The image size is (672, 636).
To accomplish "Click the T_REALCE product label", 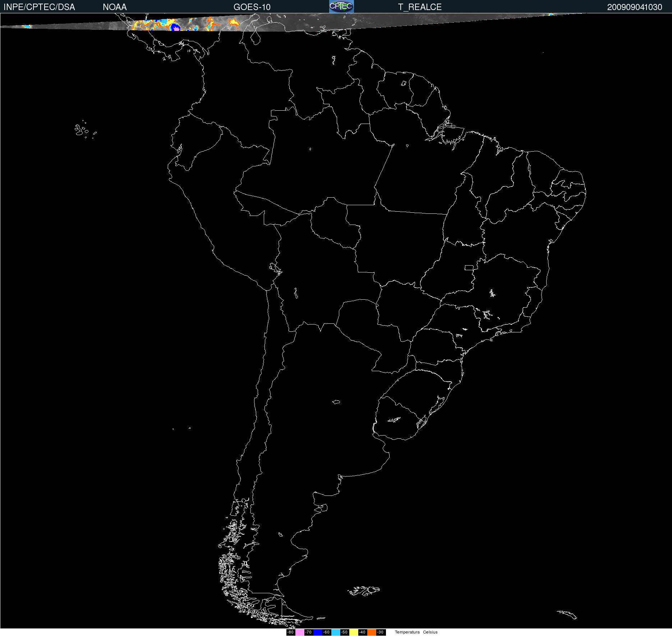I will coord(420,7).
